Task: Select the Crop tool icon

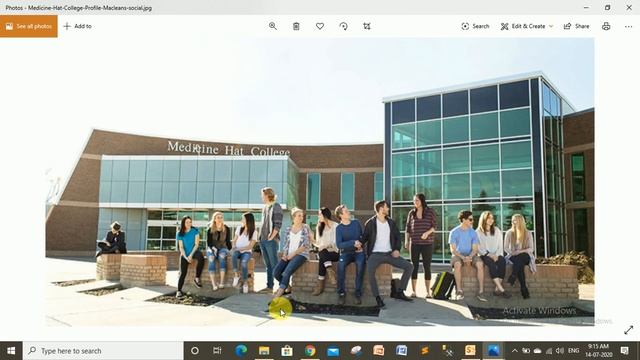Action: tap(367, 26)
